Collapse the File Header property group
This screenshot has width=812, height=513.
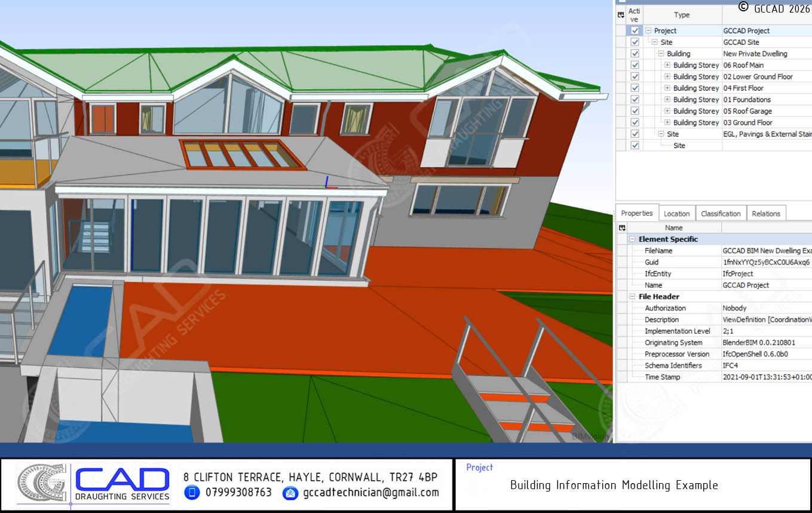[632, 297]
